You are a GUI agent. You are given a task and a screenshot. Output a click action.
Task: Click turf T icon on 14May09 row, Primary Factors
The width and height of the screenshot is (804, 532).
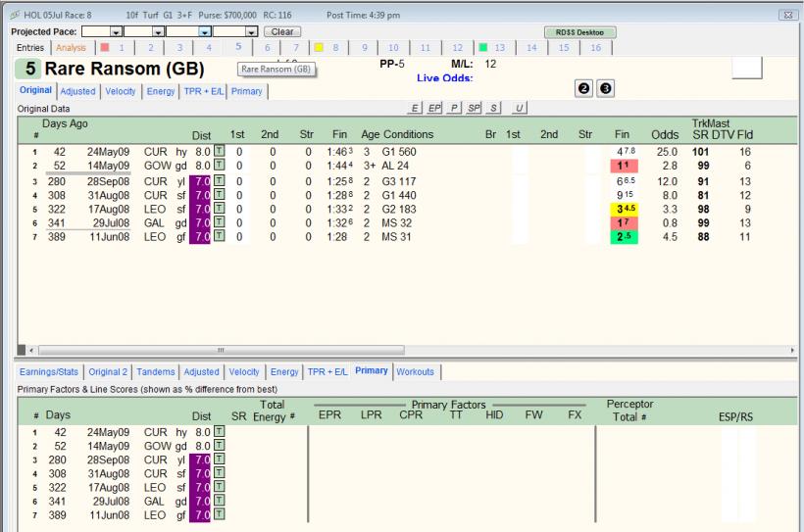[219, 445]
